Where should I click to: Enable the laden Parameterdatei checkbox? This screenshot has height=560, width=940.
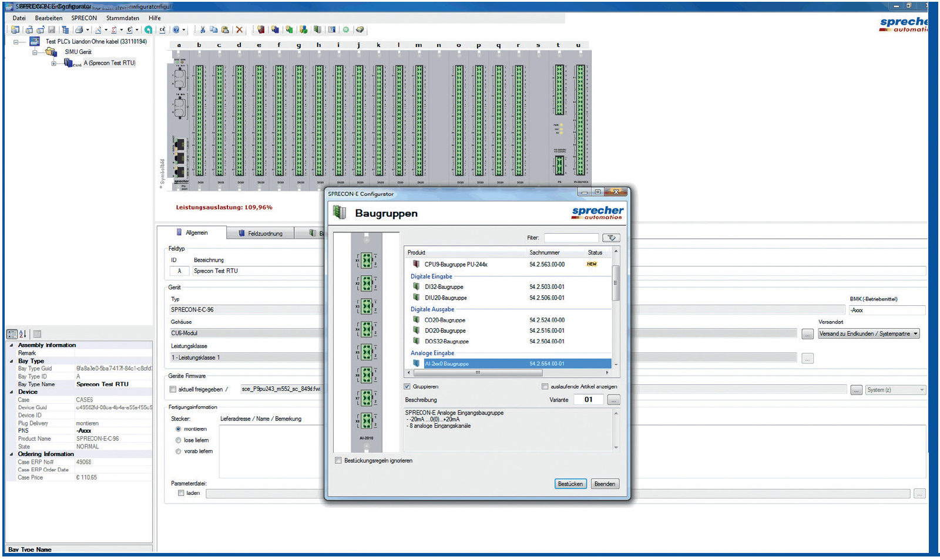pyautogui.click(x=181, y=493)
